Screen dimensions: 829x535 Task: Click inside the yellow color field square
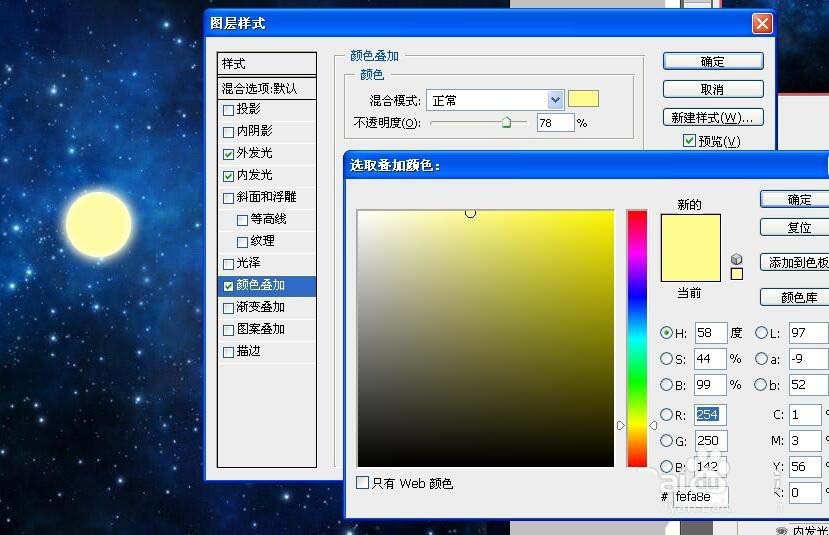485,338
